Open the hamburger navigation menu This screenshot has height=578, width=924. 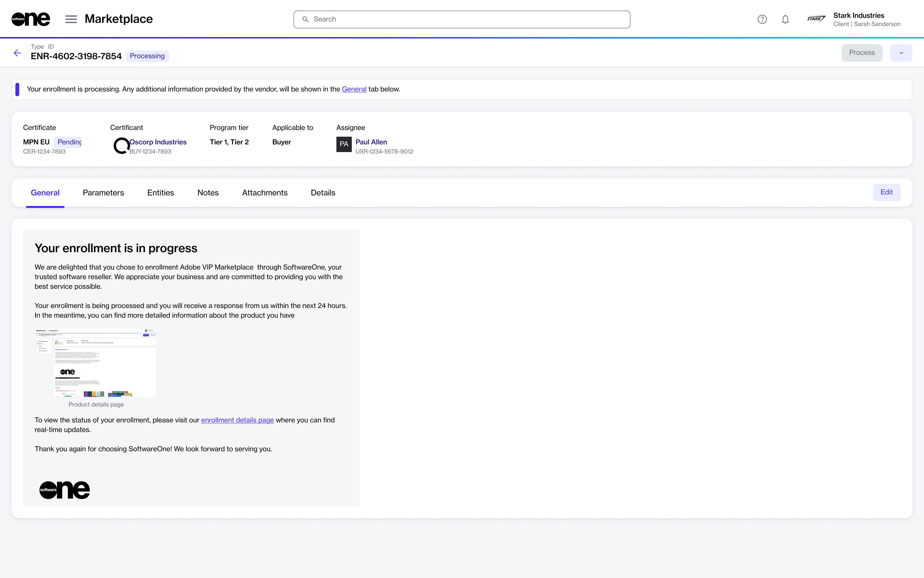71,19
